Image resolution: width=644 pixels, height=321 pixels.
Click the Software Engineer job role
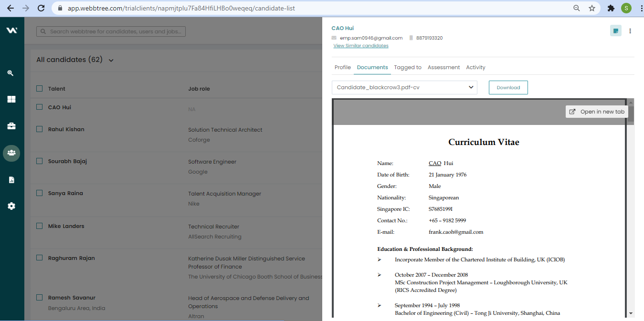point(212,162)
